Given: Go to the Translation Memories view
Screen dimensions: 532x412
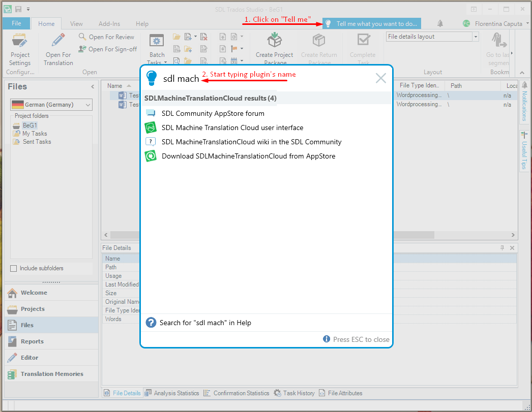Looking at the screenshot, I should click(51, 374).
